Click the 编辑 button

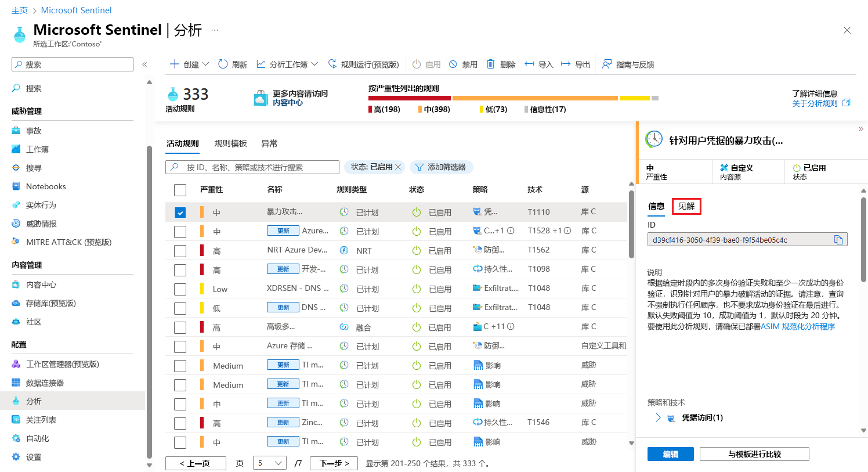pos(671,454)
